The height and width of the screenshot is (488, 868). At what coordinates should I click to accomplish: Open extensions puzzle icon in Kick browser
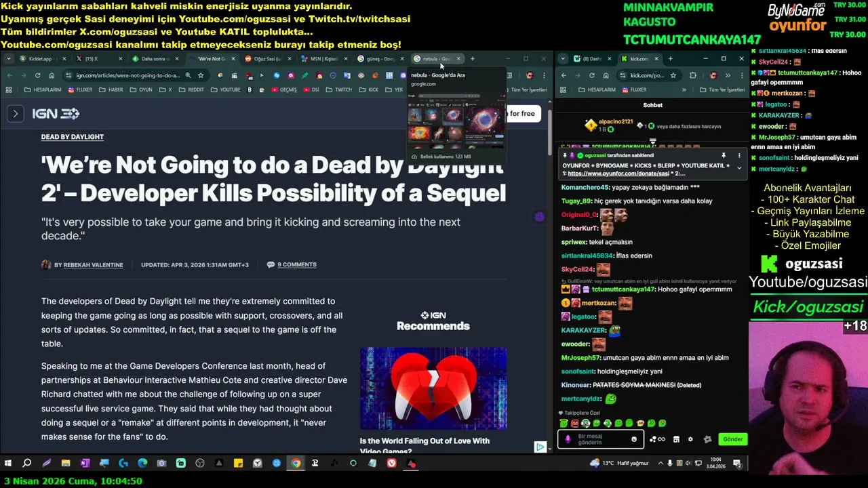[x=692, y=75]
